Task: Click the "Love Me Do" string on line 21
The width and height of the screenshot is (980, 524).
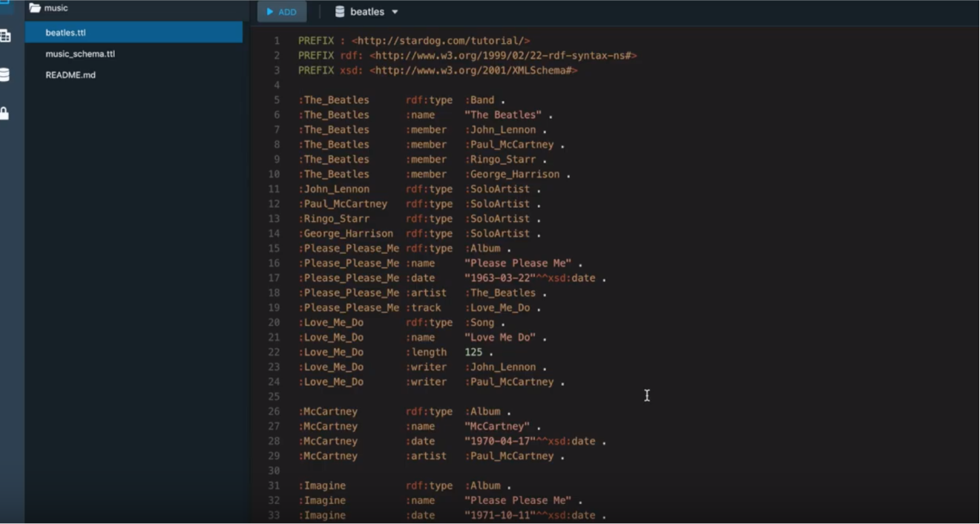Action: point(500,338)
